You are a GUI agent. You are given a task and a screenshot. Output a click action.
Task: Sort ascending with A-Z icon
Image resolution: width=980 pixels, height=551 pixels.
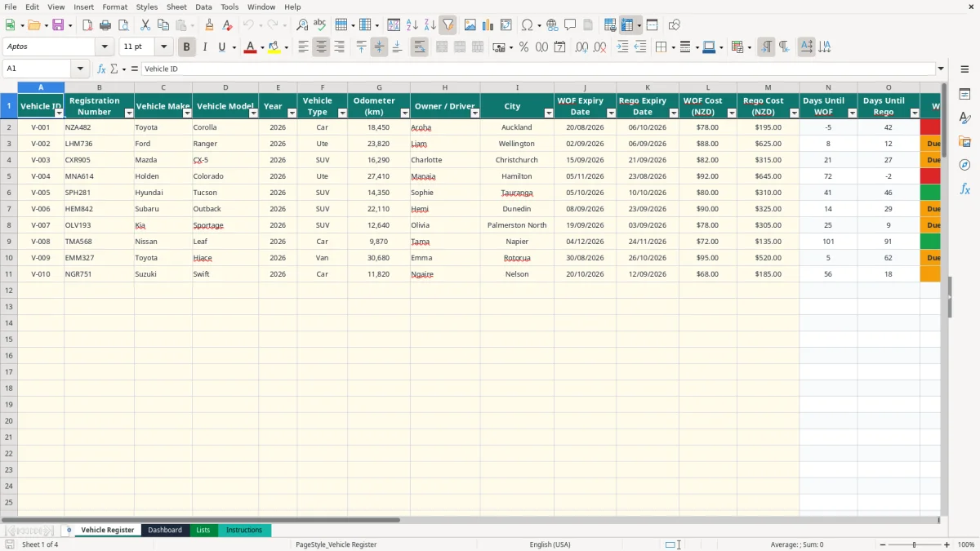pyautogui.click(x=412, y=25)
